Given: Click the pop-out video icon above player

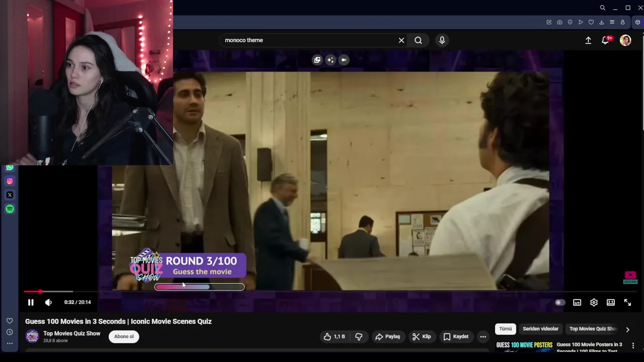Looking at the screenshot, I should tap(317, 60).
